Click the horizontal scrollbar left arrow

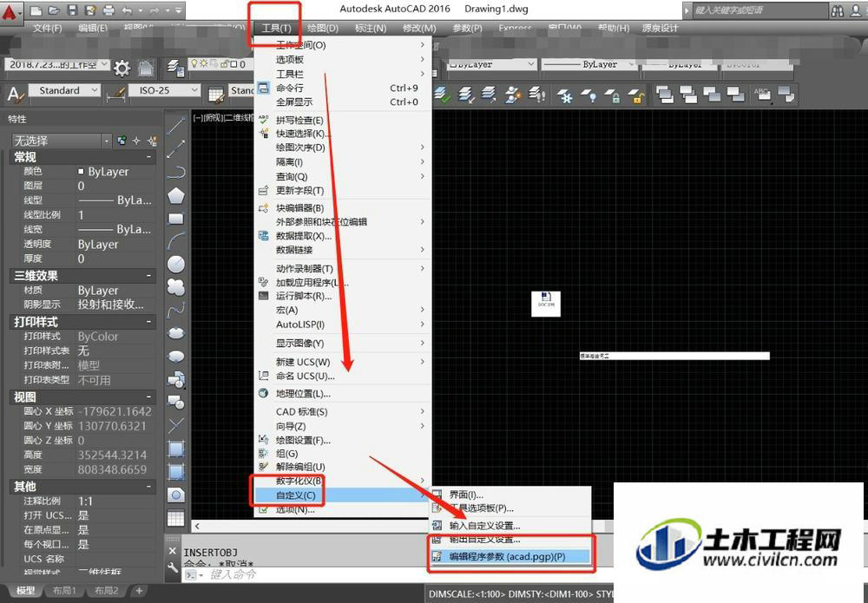point(198,526)
